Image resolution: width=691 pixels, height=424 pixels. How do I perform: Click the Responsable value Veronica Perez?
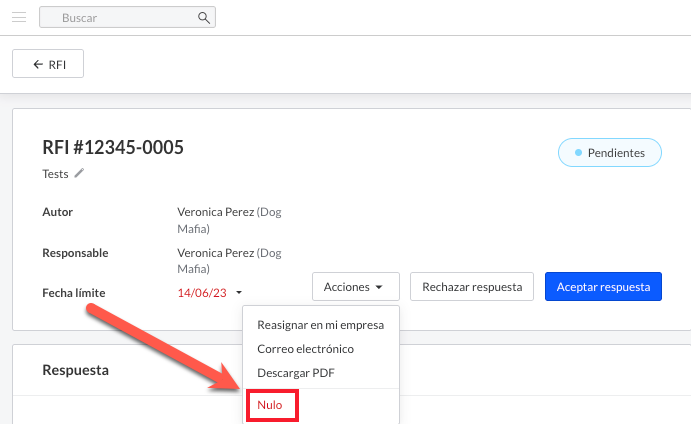point(216,253)
